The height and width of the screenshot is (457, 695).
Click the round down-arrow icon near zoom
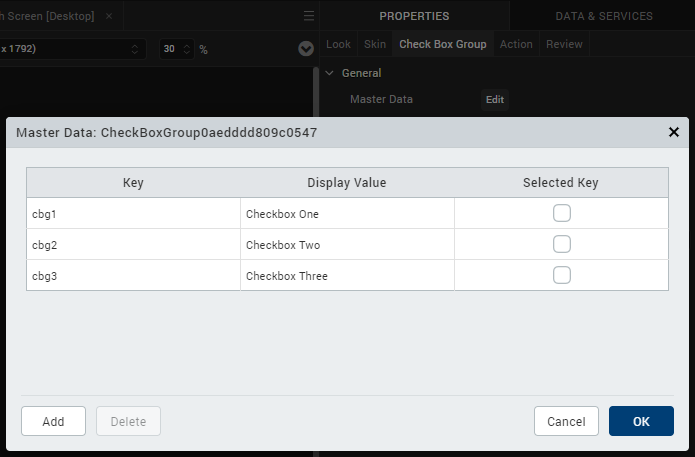[x=306, y=49]
